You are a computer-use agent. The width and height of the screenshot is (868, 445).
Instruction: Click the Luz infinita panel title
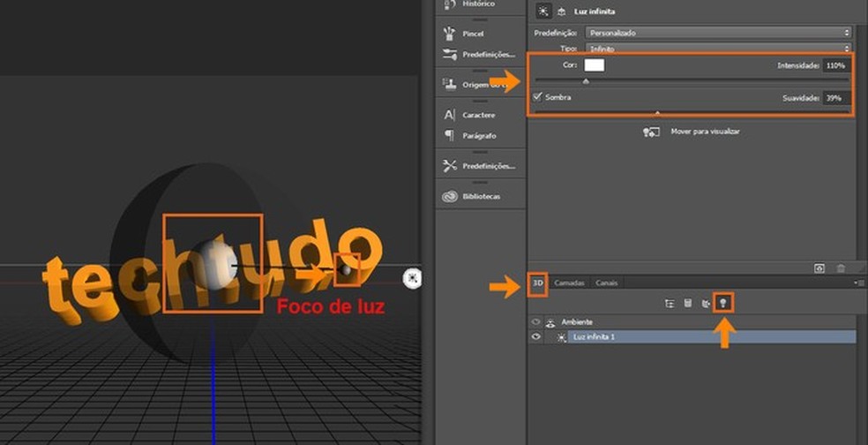click(595, 11)
